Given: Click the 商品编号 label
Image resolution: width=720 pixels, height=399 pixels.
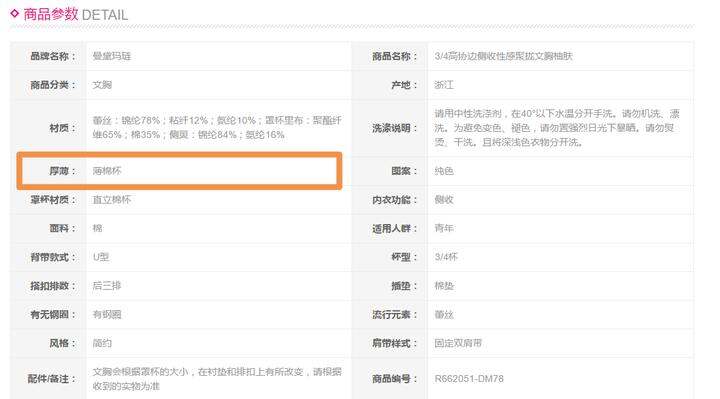Looking at the screenshot, I should 395,379.
